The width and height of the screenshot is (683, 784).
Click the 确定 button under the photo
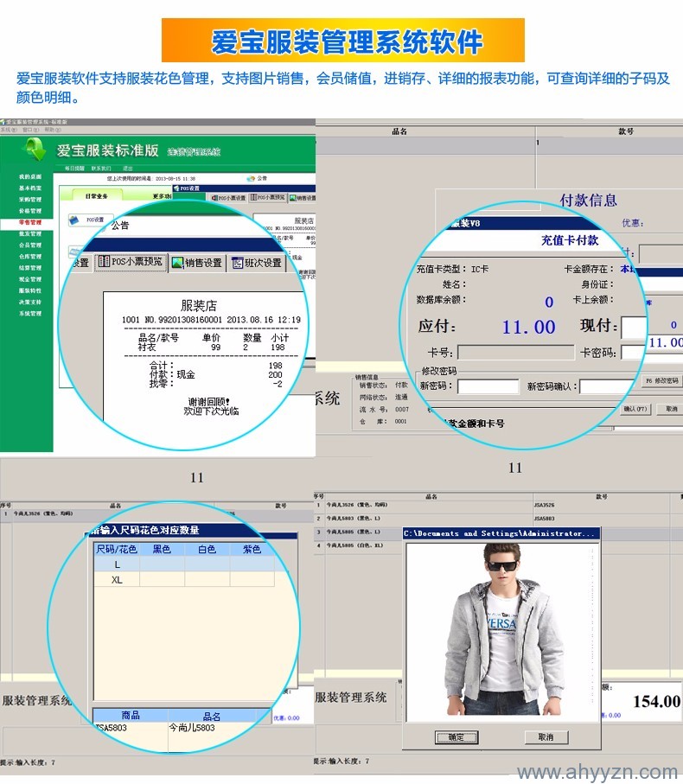coord(456,736)
